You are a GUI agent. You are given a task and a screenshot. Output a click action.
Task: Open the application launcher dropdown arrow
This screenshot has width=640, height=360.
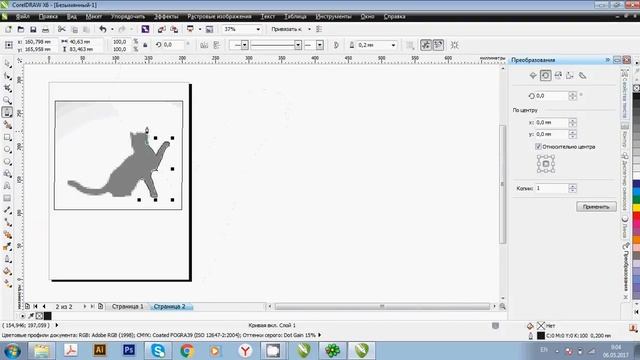(x=200, y=29)
